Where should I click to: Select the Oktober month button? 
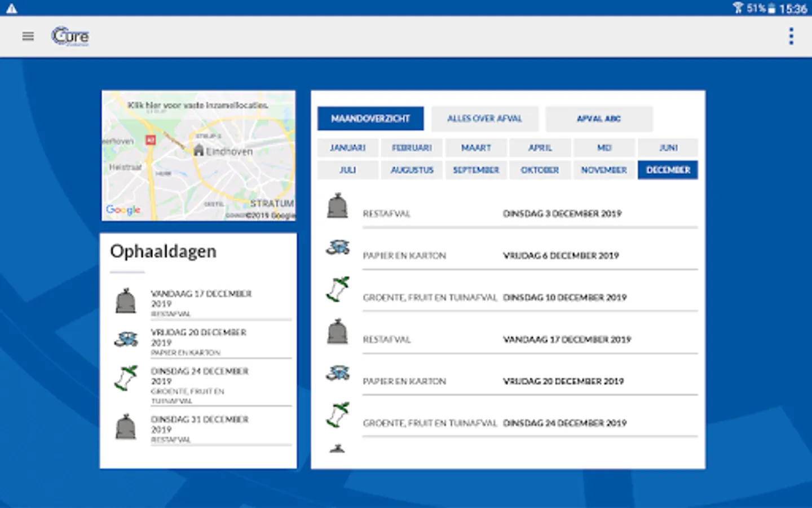tap(540, 170)
